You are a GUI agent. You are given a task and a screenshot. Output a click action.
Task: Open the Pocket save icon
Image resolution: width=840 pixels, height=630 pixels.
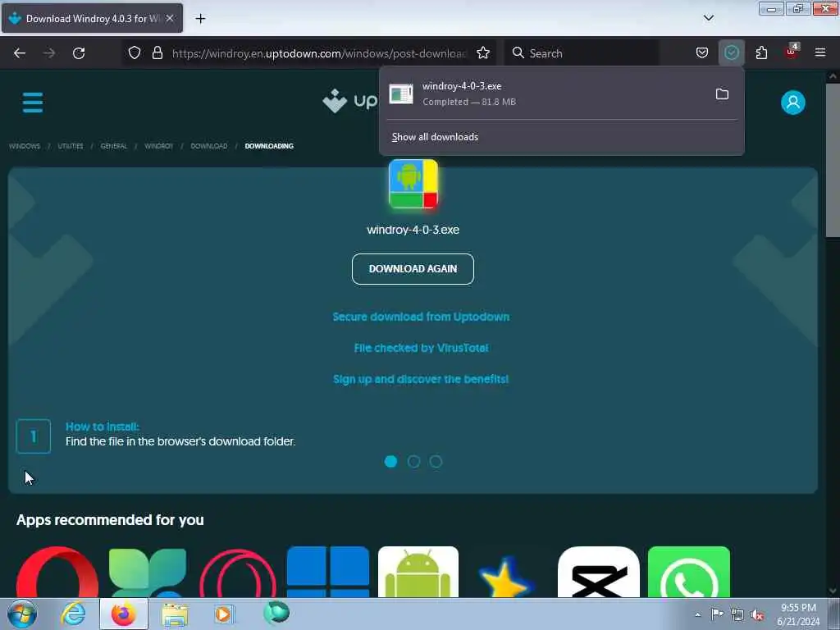[x=702, y=52]
